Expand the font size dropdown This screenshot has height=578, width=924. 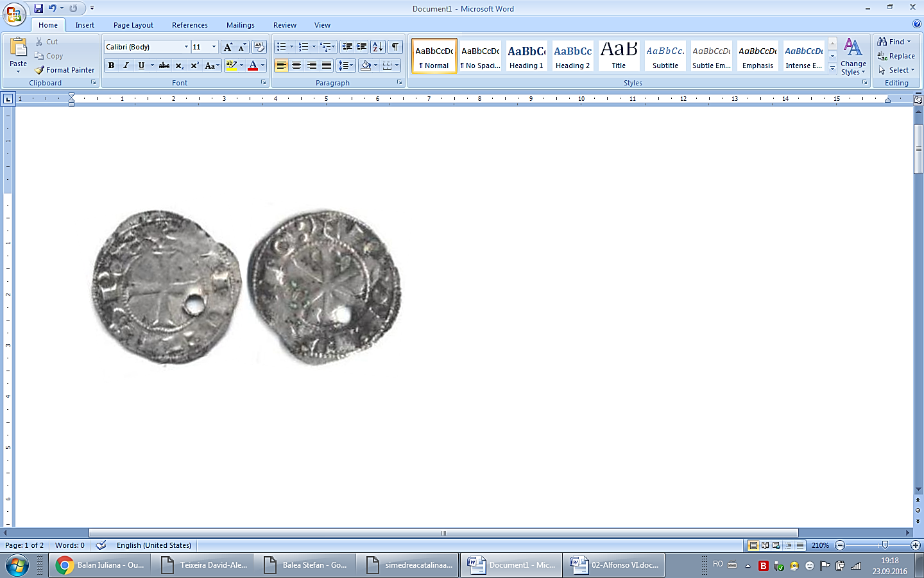[x=214, y=47]
